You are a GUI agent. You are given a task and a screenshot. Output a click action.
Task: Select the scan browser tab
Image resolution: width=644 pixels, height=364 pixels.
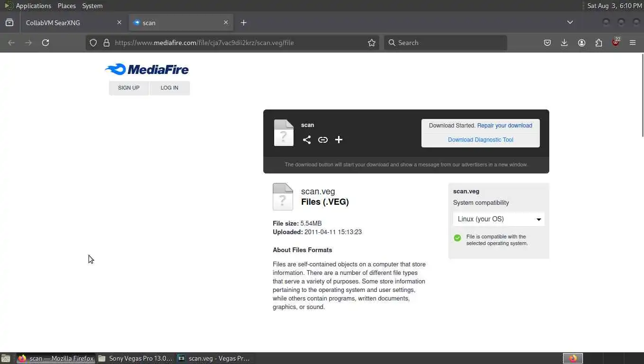[x=181, y=22]
